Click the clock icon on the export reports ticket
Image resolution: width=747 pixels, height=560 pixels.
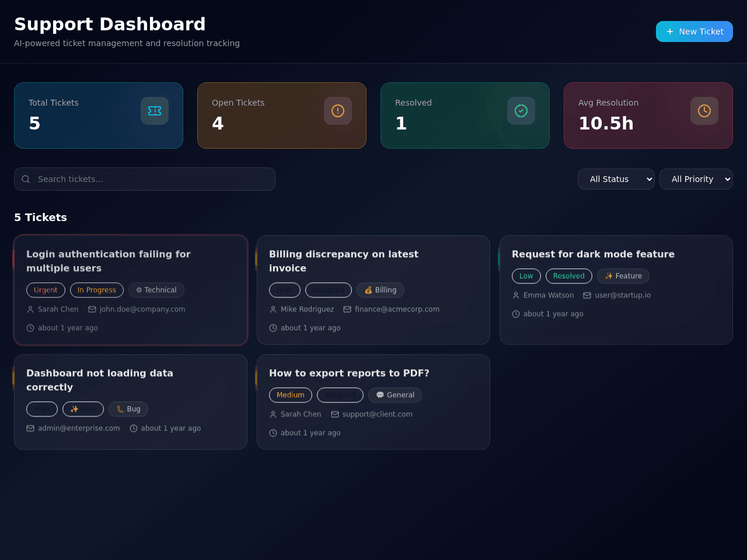coord(273,433)
